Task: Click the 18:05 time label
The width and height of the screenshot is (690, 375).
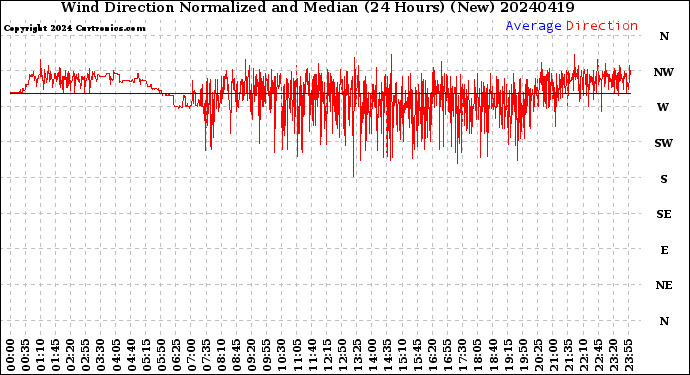Action: click(x=478, y=355)
